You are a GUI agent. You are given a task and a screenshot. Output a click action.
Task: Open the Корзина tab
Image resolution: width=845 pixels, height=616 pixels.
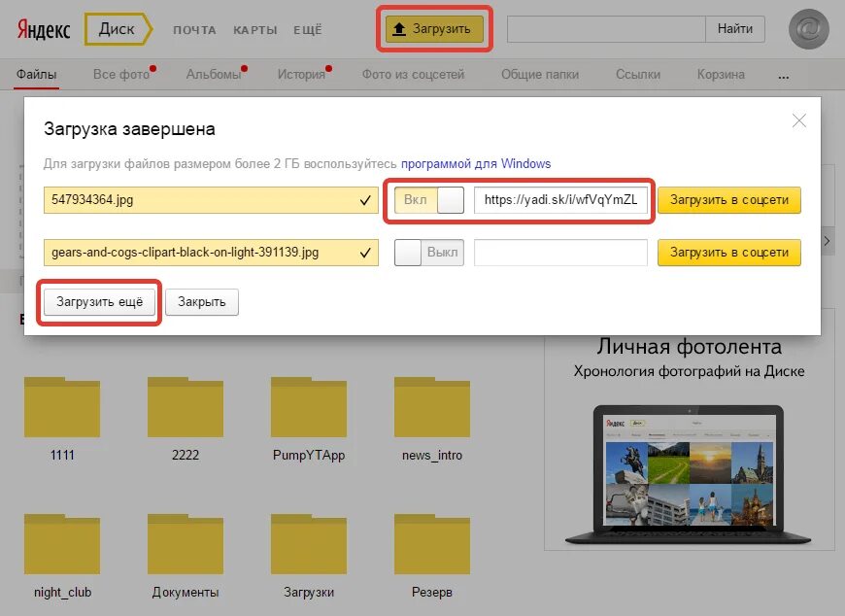pos(721,75)
